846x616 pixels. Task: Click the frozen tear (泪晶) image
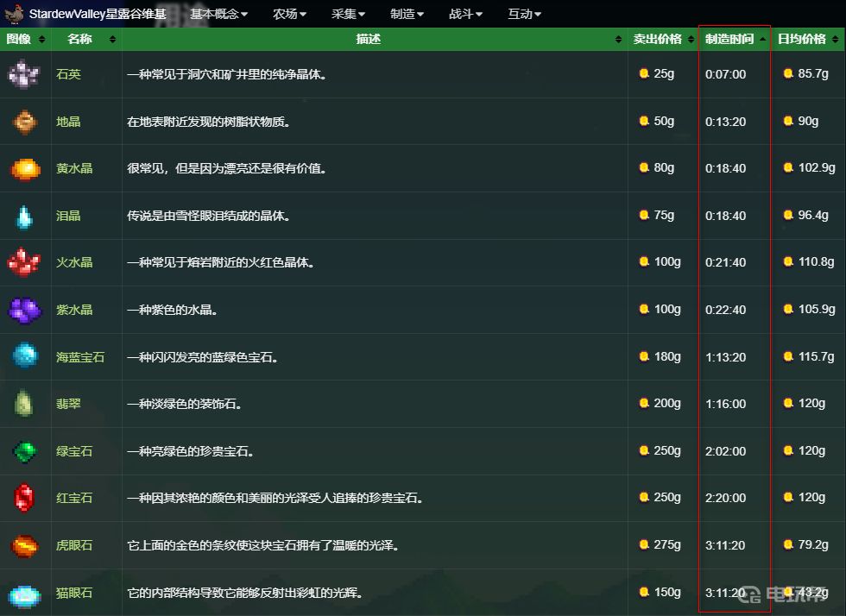pos(24,217)
